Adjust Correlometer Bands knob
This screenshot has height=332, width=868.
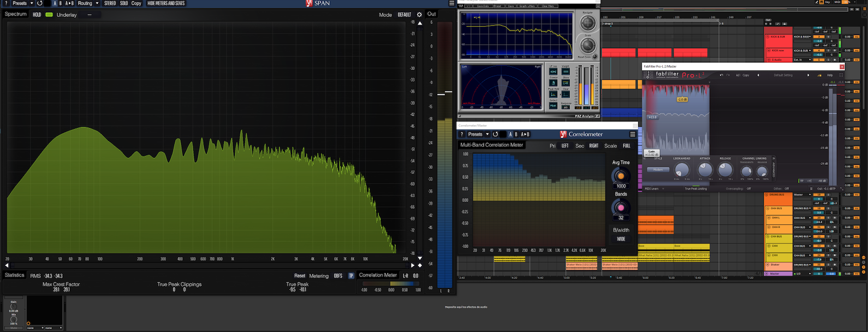621,207
